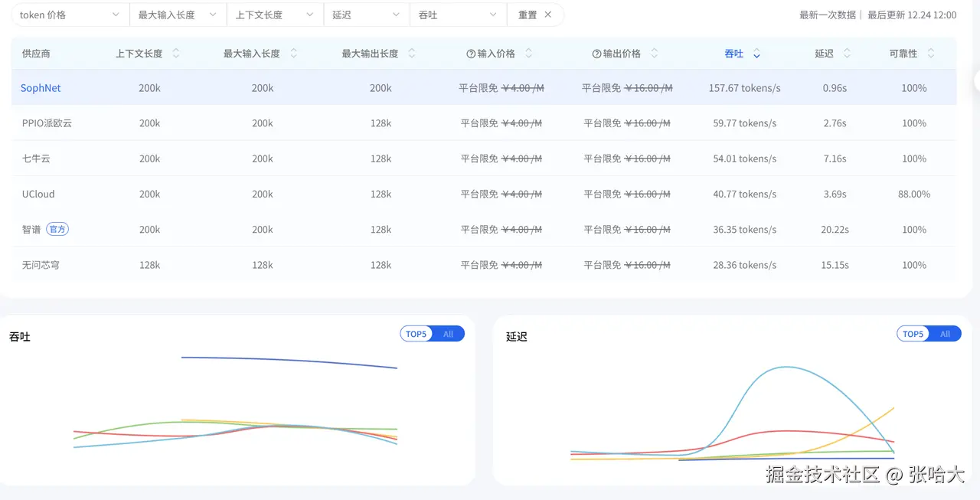Open the token 价格 filter dropdown
This screenshot has width=980, height=500.
(70, 15)
